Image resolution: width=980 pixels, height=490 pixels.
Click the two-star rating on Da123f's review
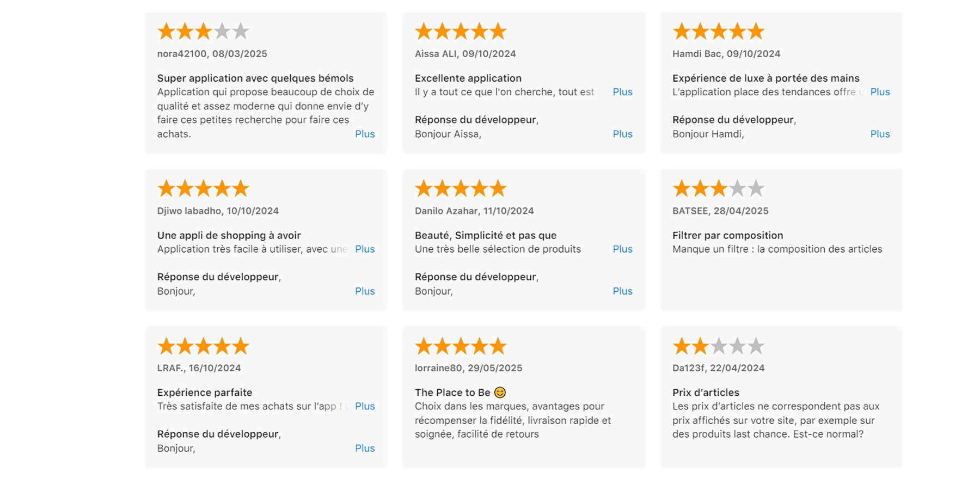click(x=718, y=346)
